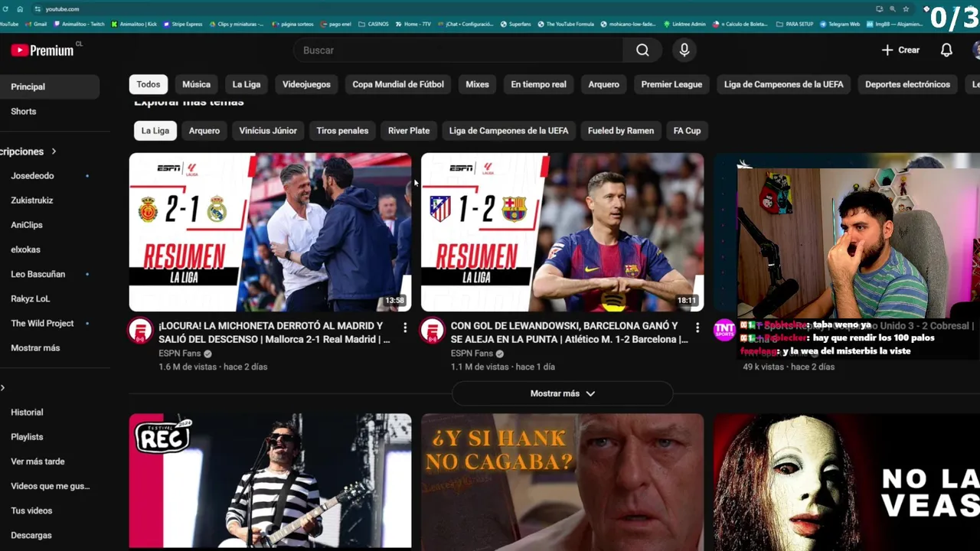980x551 pixels.
Task: Open the TNT Sports channel avatar
Action: (x=724, y=330)
